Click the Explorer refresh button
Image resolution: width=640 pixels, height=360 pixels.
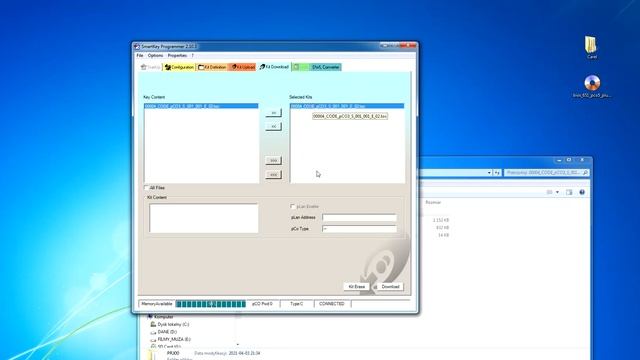coord(497,173)
